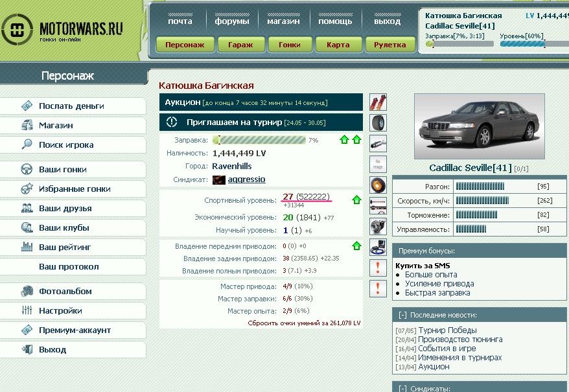This screenshot has height=392, width=569.
Task: Open Изменения в турнирах news item
Action: (459, 358)
